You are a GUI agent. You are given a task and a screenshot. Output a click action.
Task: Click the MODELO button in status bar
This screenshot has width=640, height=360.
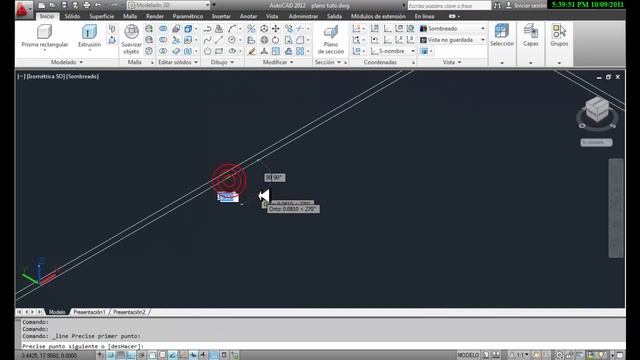tap(468, 355)
